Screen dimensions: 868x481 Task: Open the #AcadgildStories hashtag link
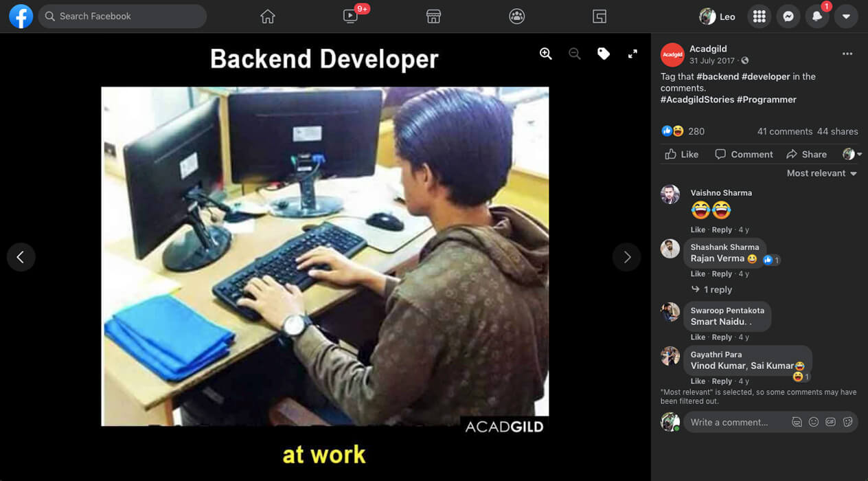tap(696, 100)
